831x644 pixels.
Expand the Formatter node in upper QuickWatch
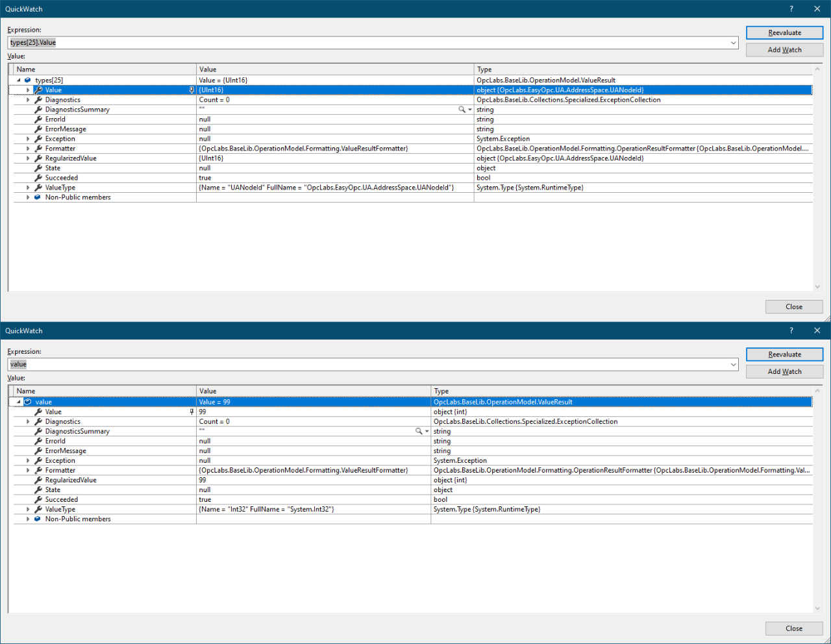[28, 149]
